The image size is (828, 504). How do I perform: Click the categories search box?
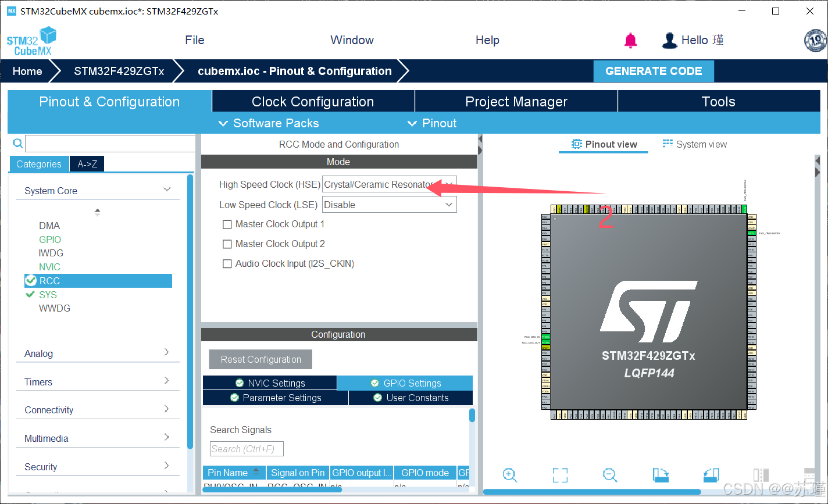(x=110, y=144)
